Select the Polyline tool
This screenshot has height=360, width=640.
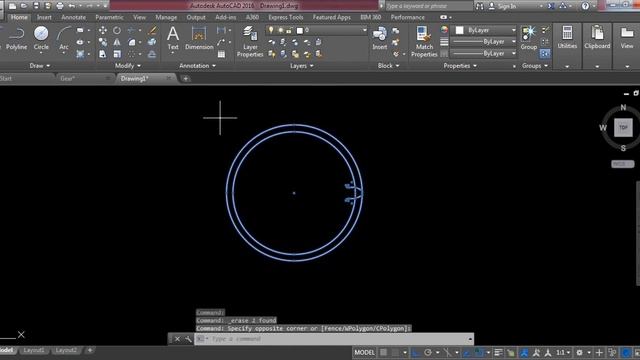(x=16, y=39)
